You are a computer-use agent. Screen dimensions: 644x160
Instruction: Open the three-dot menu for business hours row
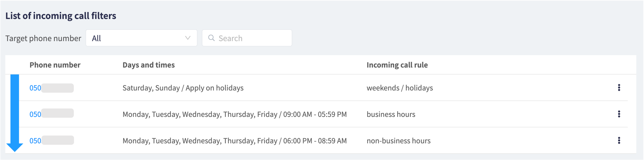point(619,114)
